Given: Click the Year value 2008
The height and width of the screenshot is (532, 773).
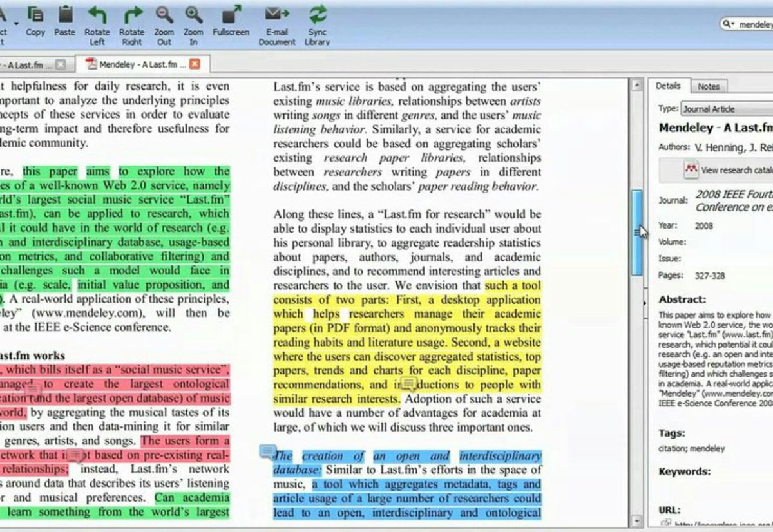Looking at the screenshot, I should click(x=703, y=226).
